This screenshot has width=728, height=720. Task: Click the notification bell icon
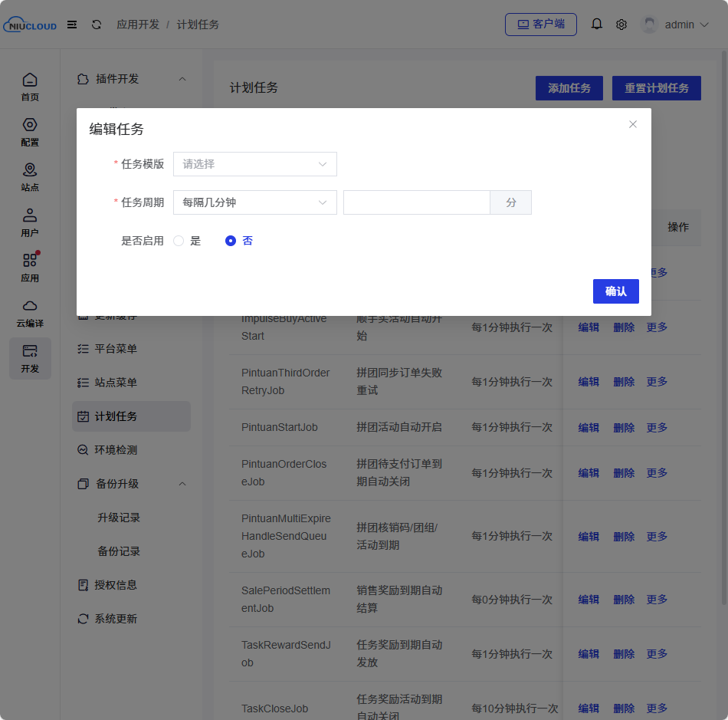coord(597,25)
